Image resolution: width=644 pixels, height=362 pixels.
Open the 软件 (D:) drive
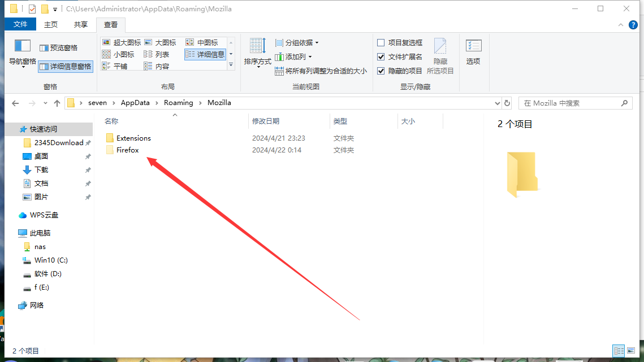click(x=47, y=274)
